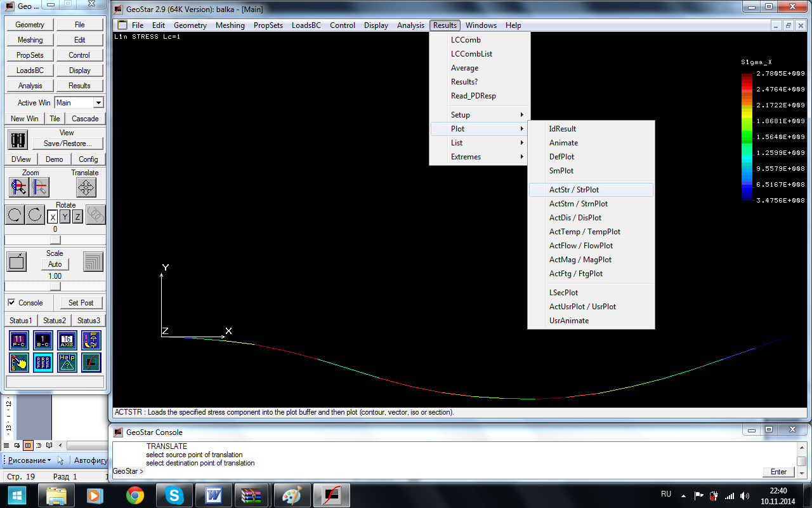Image resolution: width=812 pixels, height=508 pixels.
Task: Expand the Extremes submenu
Action: [480, 157]
